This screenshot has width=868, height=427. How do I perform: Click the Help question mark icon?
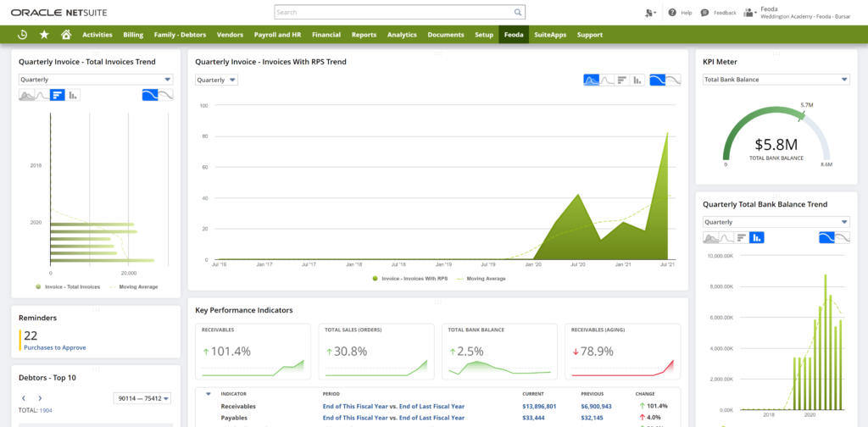coord(672,12)
